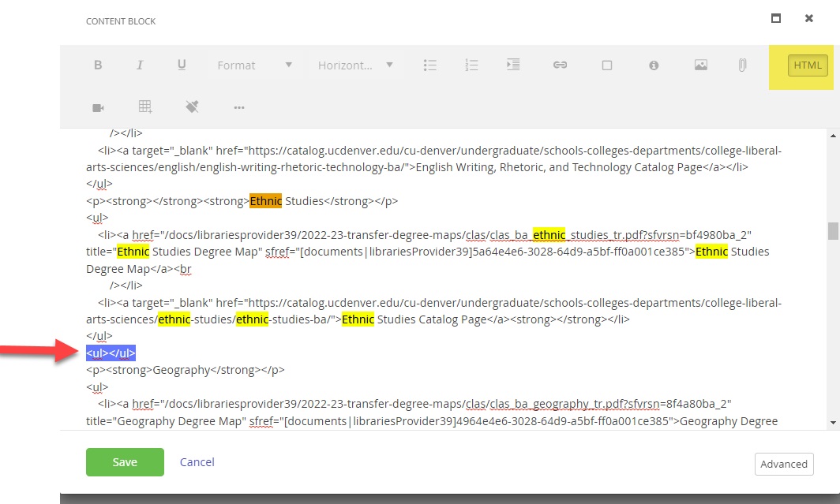Toggle bold formatting
Screen dimensions: 840x504
97,66
